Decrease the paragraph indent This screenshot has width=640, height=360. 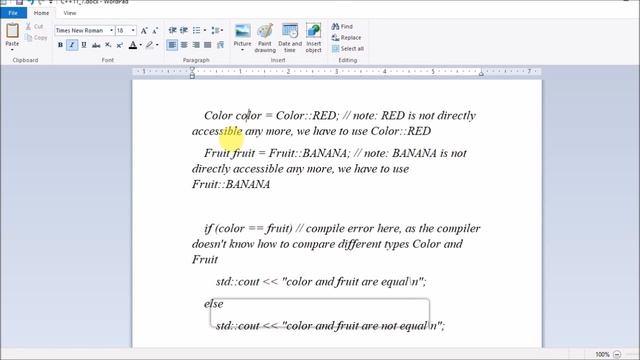(x=172, y=31)
